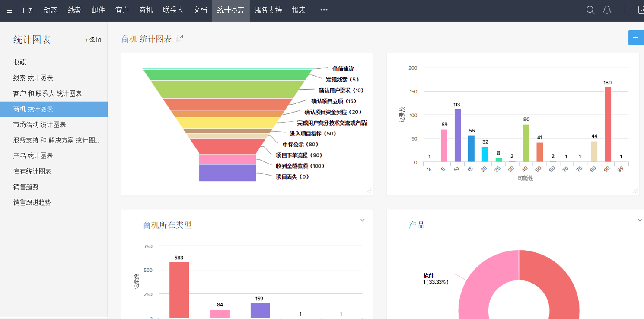Click the blue add button at right edge
The height and width of the screenshot is (319, 644).
pos(636,38)
